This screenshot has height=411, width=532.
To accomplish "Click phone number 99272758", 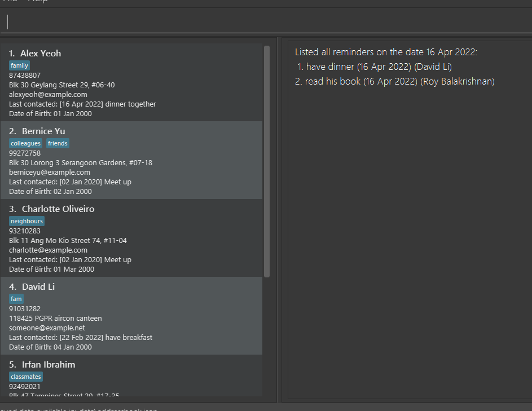I will click(25, 153).
